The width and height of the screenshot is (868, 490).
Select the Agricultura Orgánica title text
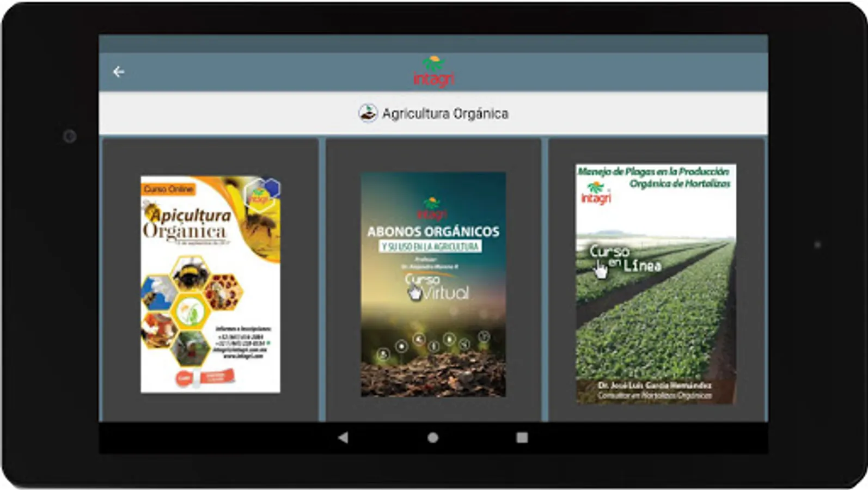[445, 114]
